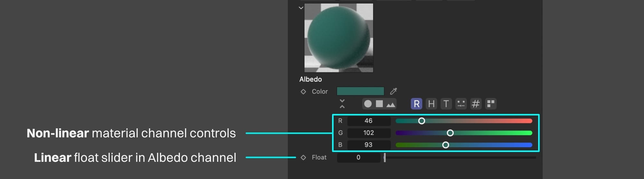This screenshot has width=644, height=179.
Task: Enable Kelvin temperature slider with T button
Action: point(446,104)
